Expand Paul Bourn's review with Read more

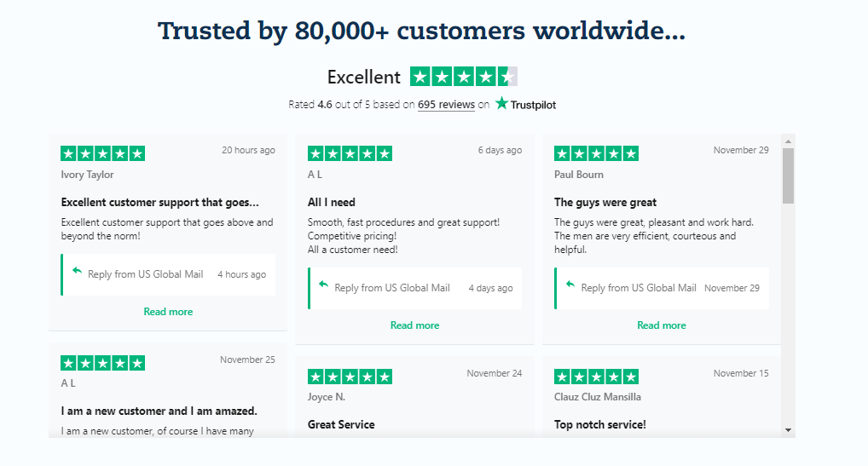point(661,325)
